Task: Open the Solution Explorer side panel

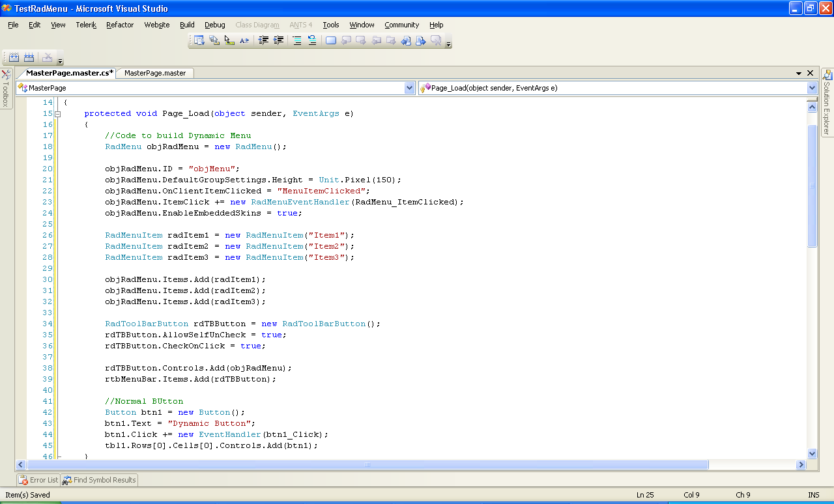Action: [x=827, y=102]
